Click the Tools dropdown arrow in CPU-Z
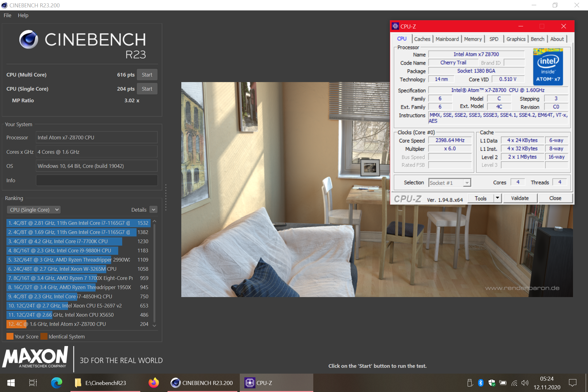This screenshot has height=392, width=588. (497, 198)
